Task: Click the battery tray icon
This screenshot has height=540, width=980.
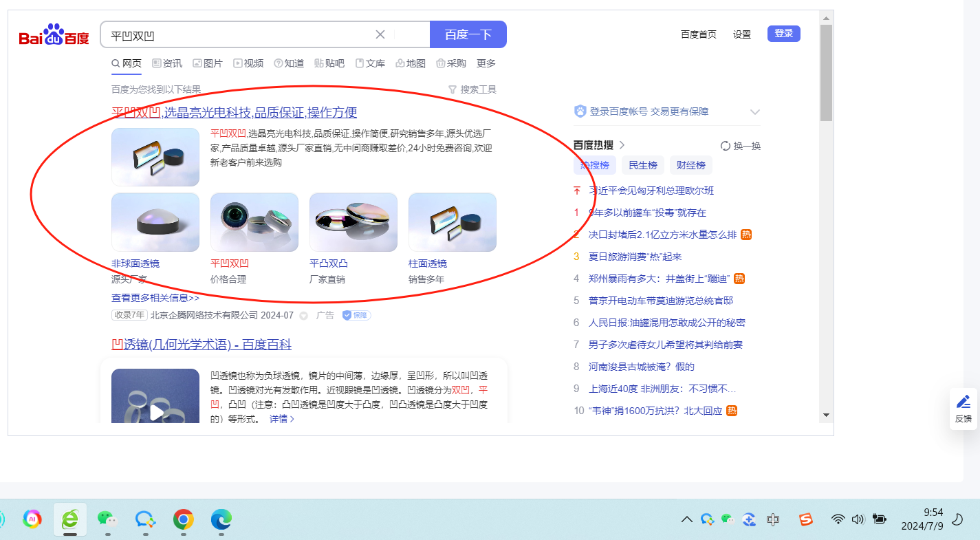Action: coord(879,519)
